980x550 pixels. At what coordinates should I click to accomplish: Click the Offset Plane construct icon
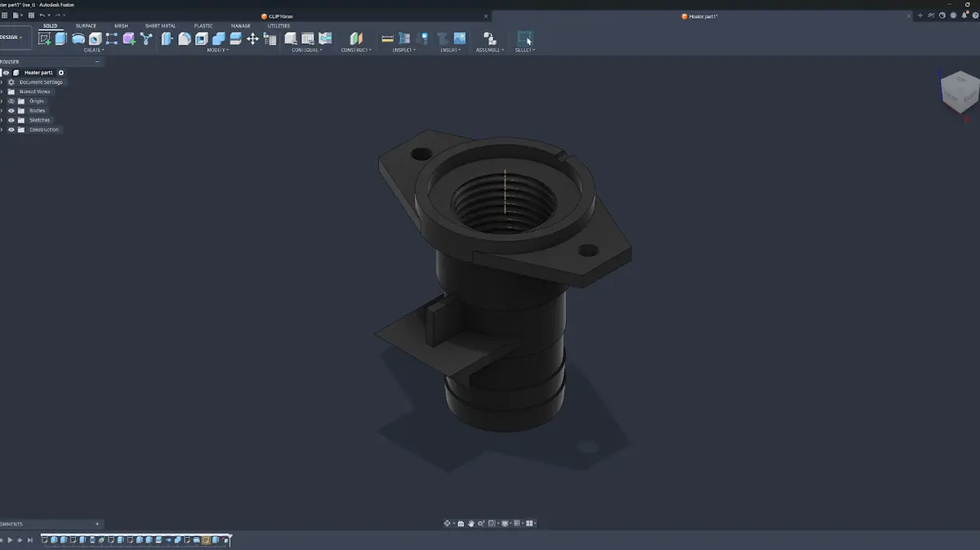click(356, 38)
